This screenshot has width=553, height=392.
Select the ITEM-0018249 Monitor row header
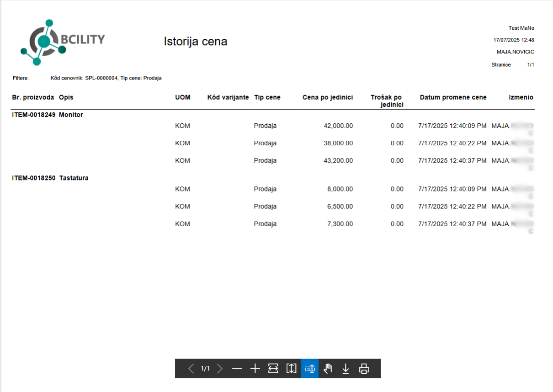[x=48, y=115]
